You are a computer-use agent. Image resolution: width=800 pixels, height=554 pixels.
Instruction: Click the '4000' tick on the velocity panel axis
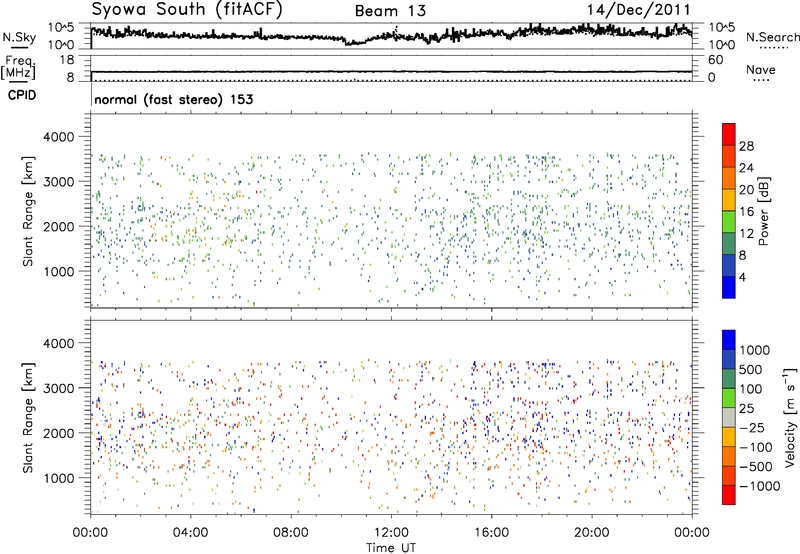coord(58,343)
